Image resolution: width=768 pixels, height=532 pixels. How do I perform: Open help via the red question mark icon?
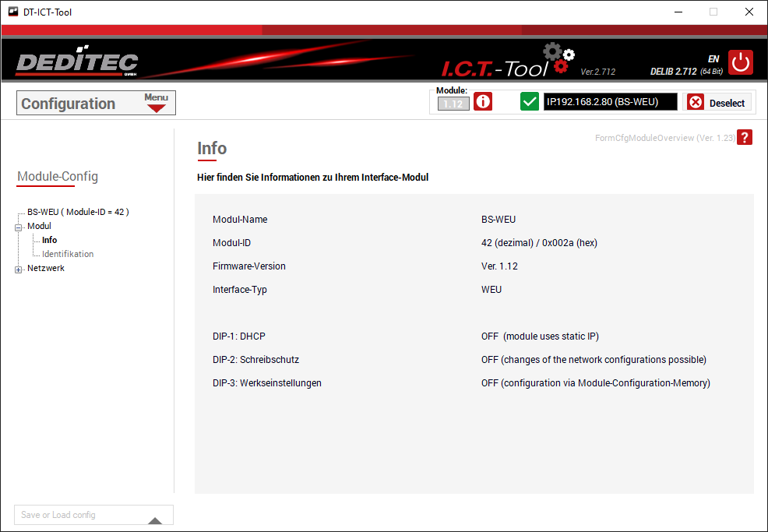(x=745, y=138)
